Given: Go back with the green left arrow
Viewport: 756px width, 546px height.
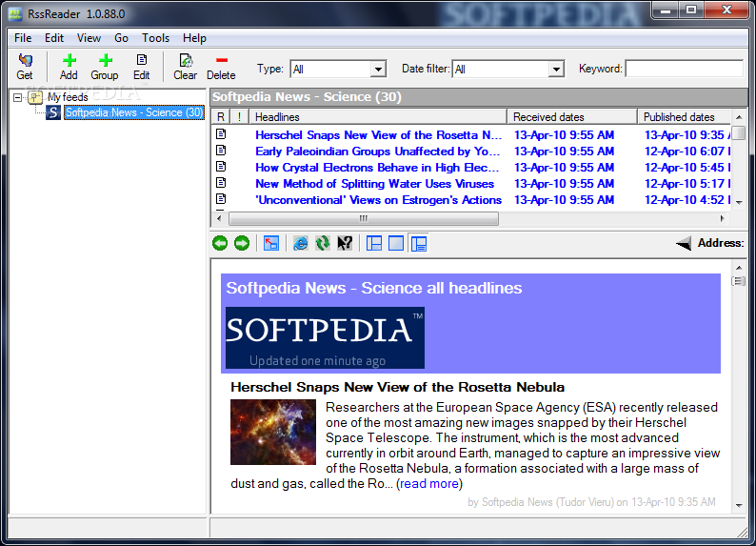Looking at the screenshot, I should pos(220,243).
